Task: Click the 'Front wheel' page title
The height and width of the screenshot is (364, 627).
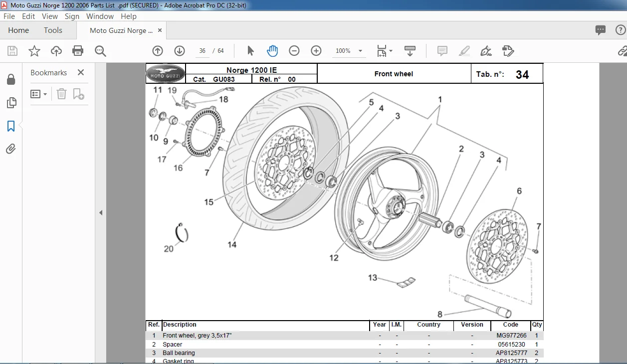Action: 394,74
